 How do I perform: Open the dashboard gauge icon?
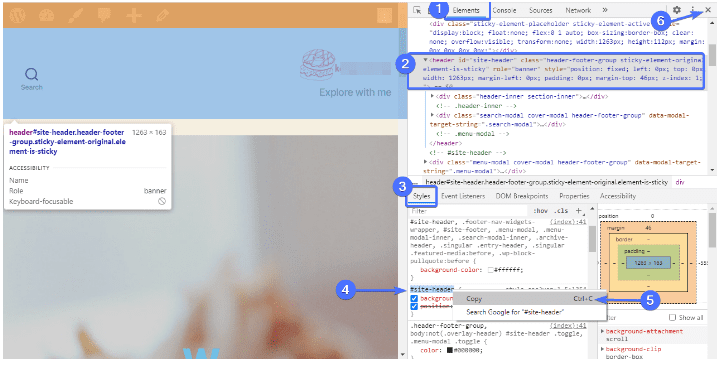coord(46,15)
